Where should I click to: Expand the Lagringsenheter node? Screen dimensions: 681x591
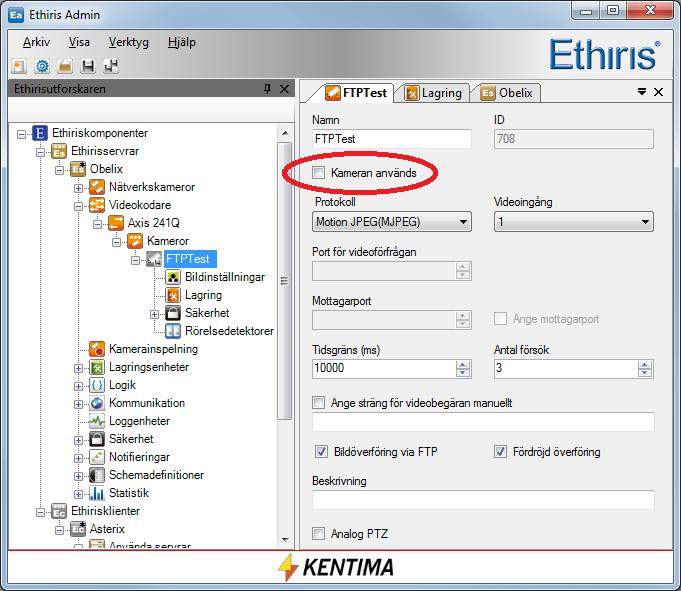click(78, 368)
